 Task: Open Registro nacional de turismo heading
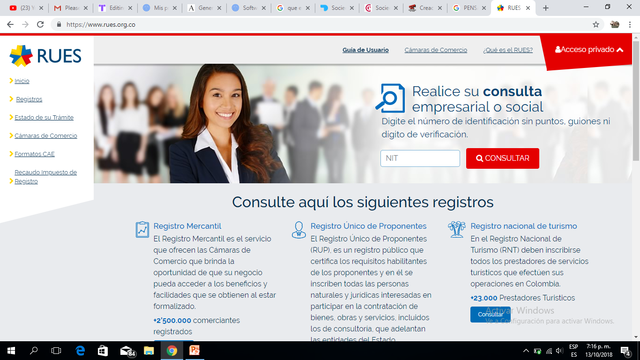tap(524, 226)
